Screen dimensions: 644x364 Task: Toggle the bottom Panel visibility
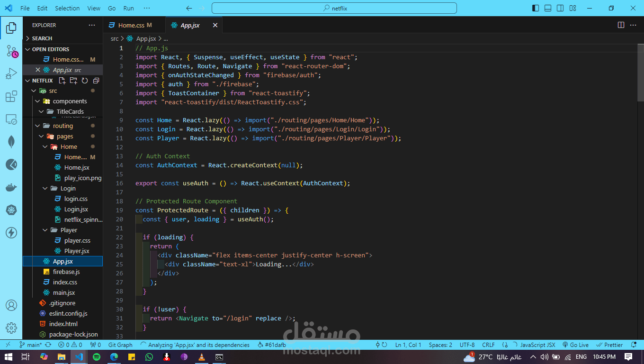(548, 8)
